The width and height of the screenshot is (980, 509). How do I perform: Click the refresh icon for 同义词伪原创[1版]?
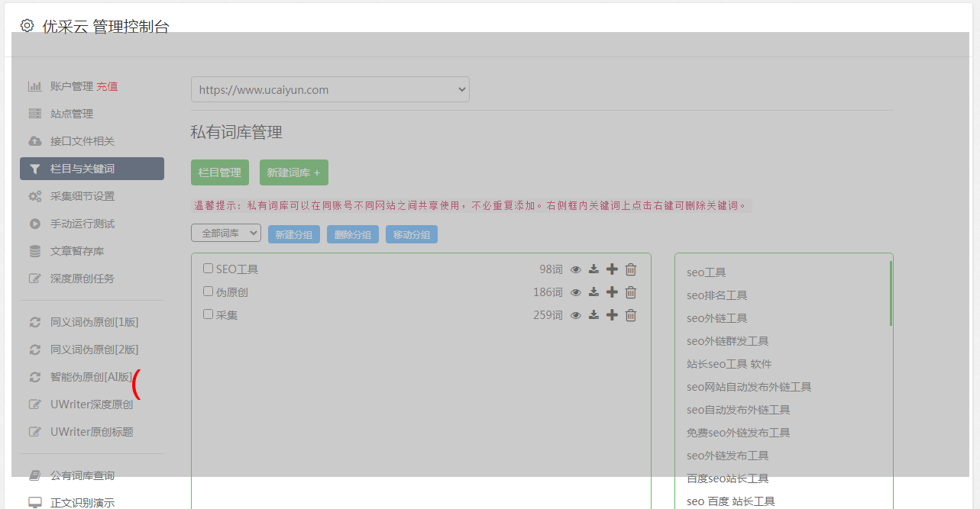[x=35, y=322]
